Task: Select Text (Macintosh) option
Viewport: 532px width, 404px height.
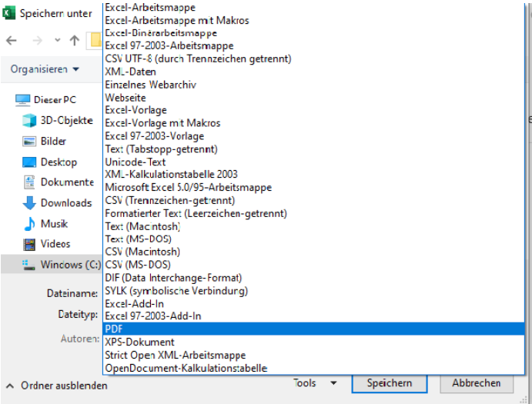Action: click(x=313, y=226)
